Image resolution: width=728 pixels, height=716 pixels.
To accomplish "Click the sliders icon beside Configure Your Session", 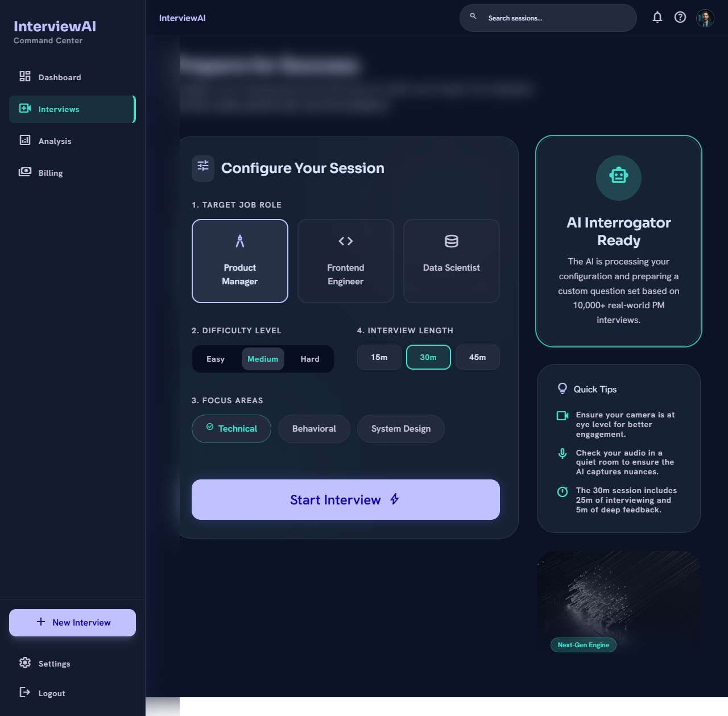I will click(x=203, y=166).
